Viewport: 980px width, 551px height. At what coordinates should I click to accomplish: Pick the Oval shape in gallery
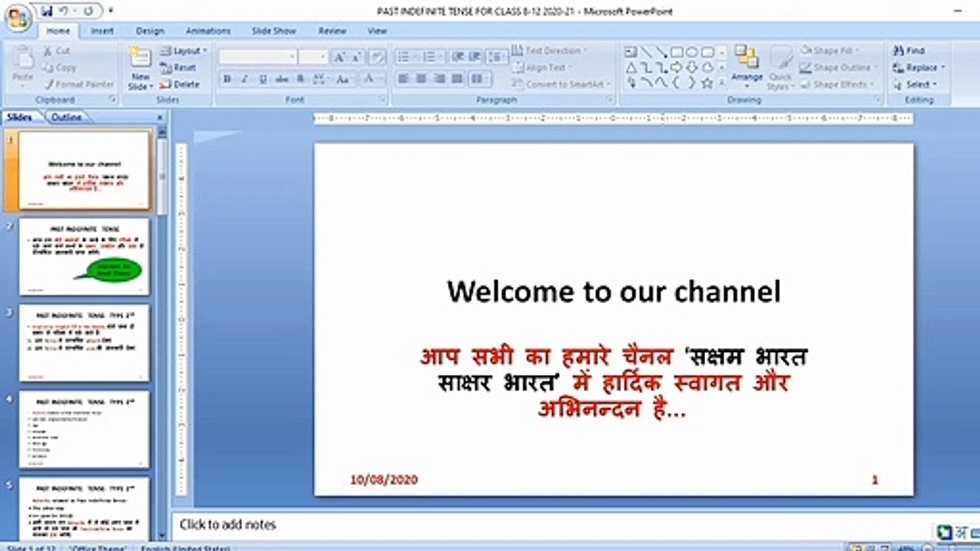pyautogui.click(x=691, y=53)
